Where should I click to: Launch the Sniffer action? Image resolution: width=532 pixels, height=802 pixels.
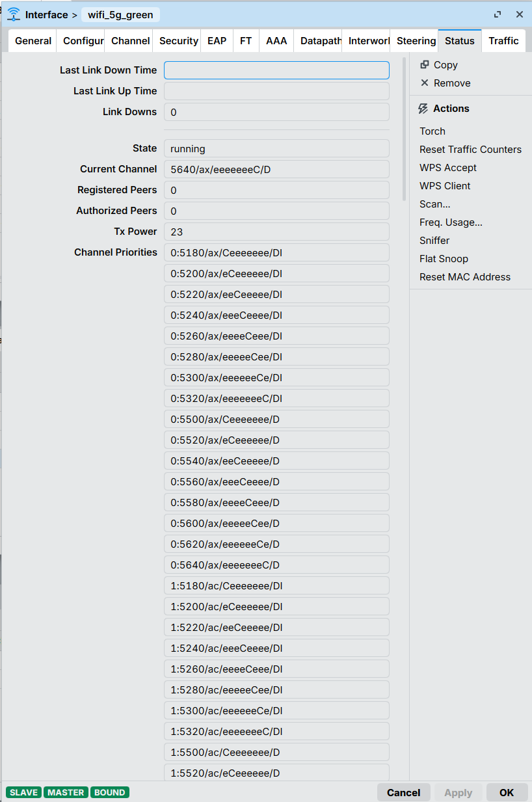coord(434,240)
